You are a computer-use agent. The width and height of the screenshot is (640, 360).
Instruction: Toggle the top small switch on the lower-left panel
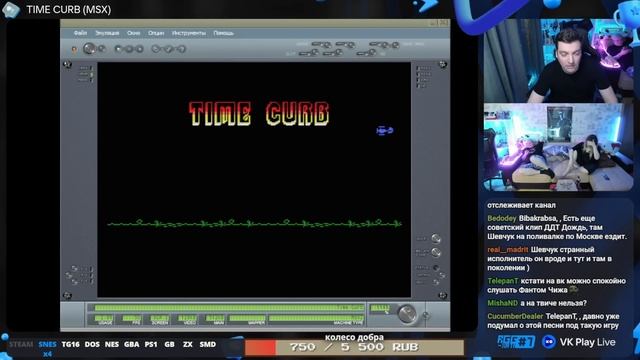(x=74, y=269)
